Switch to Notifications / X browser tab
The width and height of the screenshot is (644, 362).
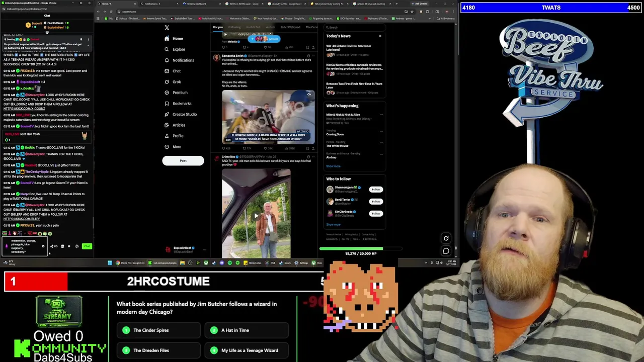pos(160,4)
